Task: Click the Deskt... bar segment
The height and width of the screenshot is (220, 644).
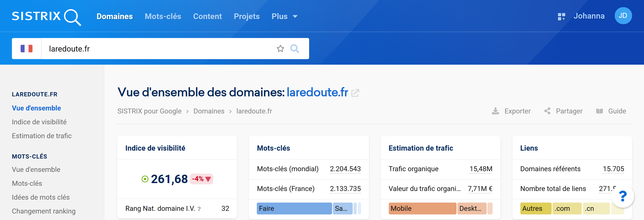Action: [x=472, y=209]
